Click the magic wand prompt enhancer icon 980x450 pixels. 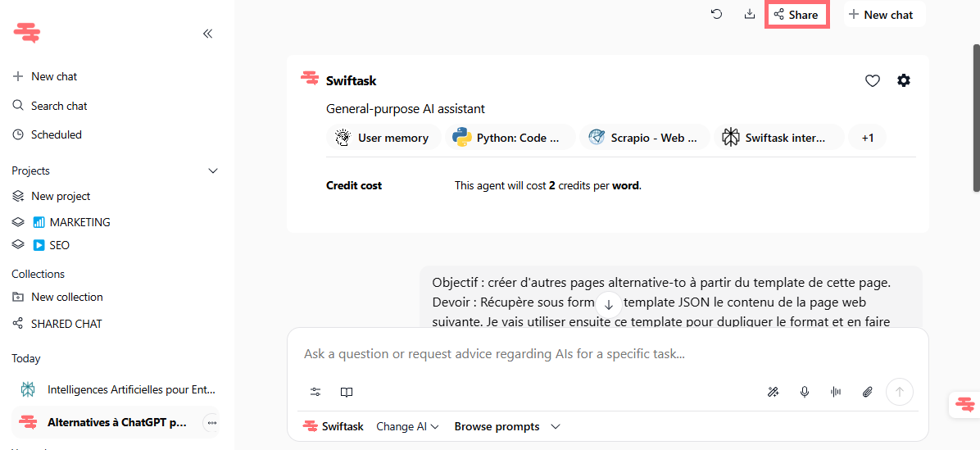[x=774, y=392]
